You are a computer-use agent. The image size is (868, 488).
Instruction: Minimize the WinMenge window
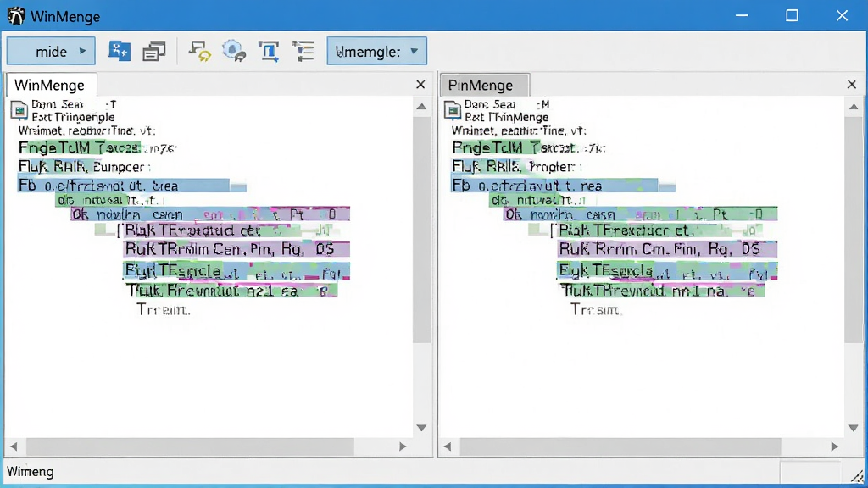coord(742,15)
